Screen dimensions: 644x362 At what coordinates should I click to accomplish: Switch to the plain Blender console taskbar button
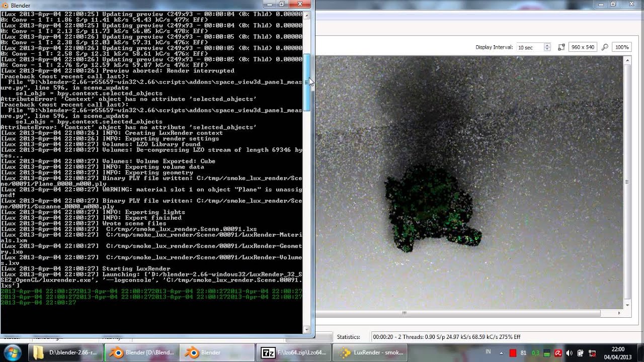point(218,352)
